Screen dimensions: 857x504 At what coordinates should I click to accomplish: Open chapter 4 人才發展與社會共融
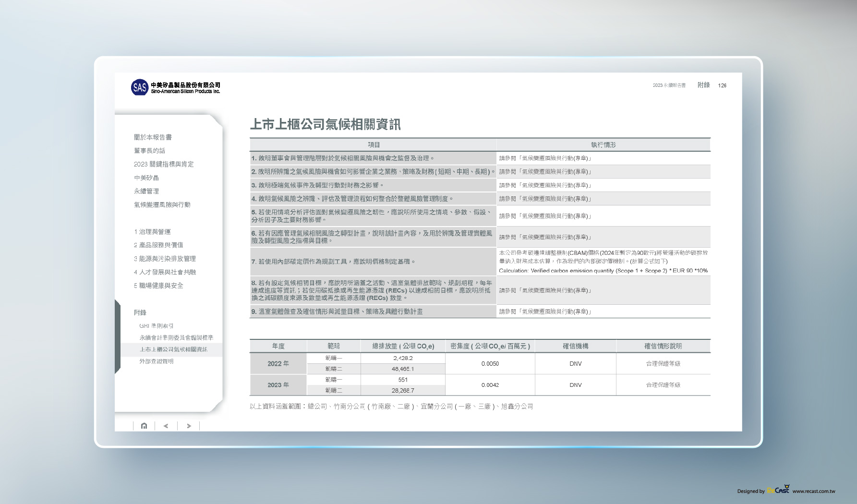[165, 272]
